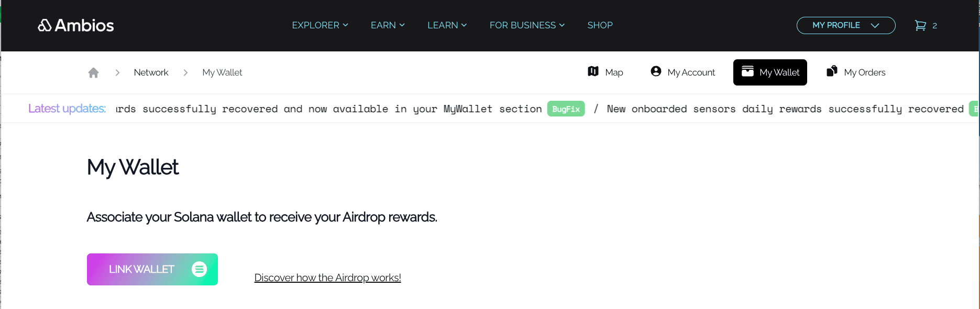Switch to the My Wallet tab
Screen dimensions: 980x309
coord(770,72)
